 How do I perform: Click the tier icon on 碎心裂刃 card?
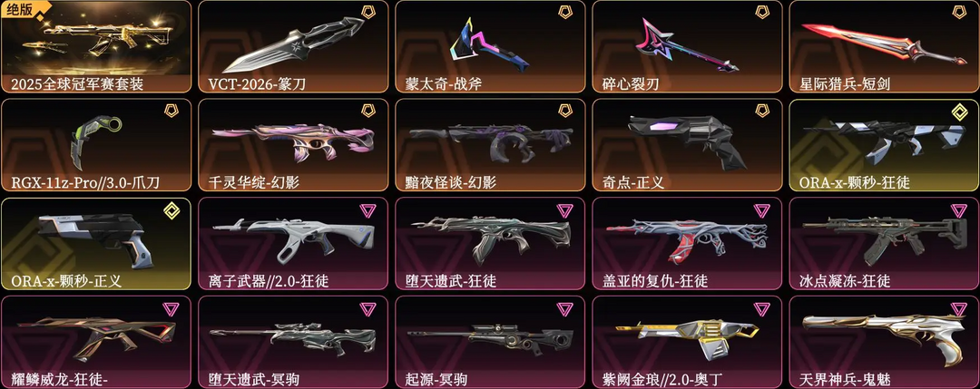pos(762,12)
